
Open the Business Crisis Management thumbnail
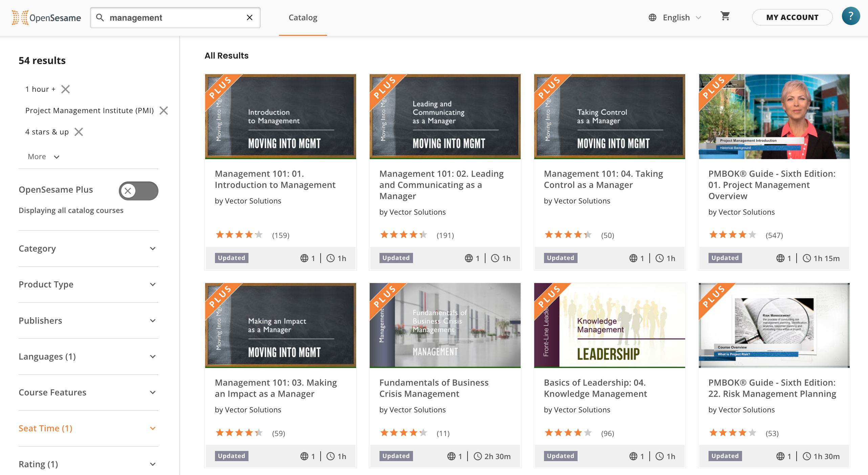(x=445, y=325)
